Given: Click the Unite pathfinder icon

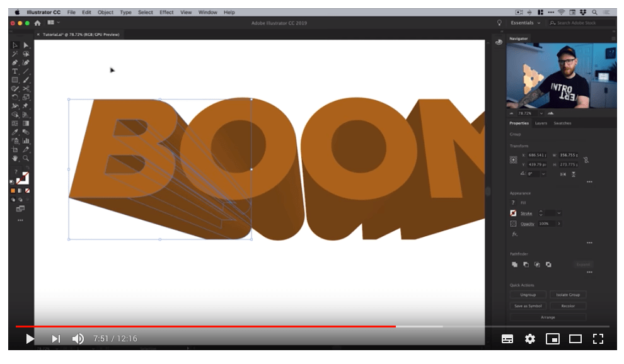Looking at the screenshot, I should (514, 264).
